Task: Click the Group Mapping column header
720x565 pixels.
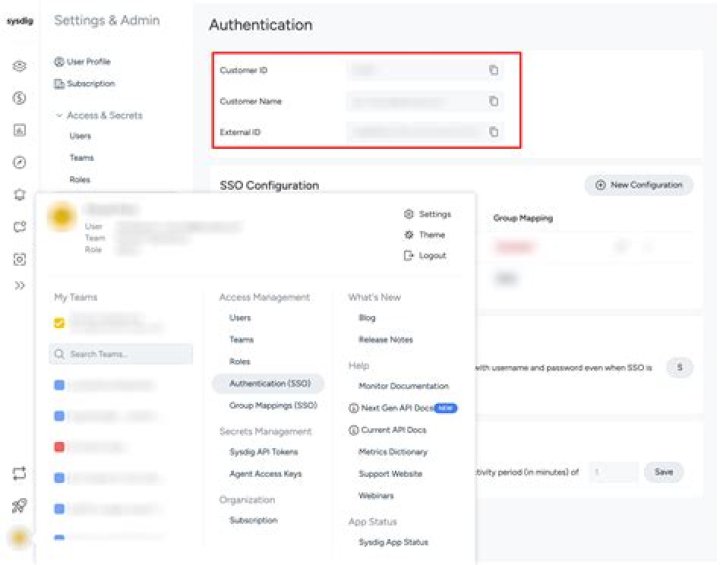Action: click(523, 218)
